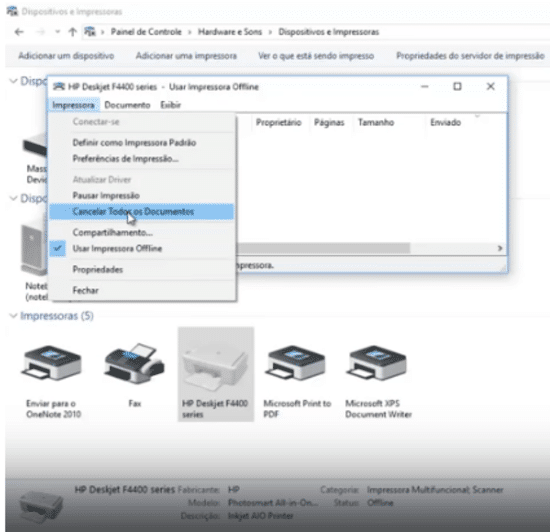Image resolution: width=550 pixels, height=532 pixels.
Task: Choose Fechar in the menu
Action: tap(142, 290)
